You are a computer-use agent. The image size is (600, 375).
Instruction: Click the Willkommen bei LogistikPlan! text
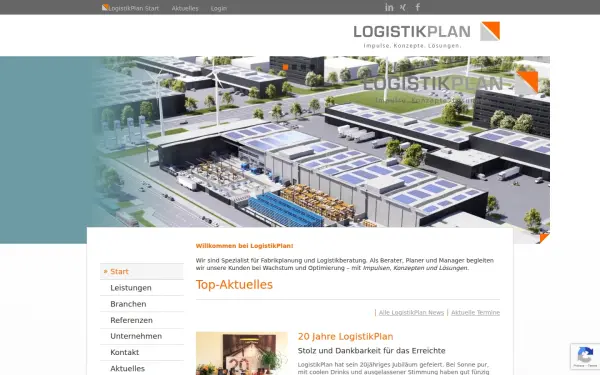tap(244, 246)
